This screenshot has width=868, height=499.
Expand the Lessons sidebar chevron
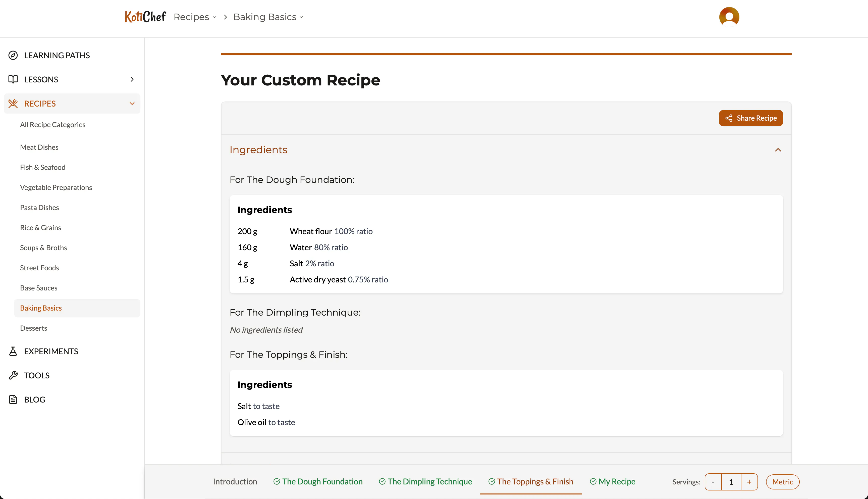(x=132, y=79)
